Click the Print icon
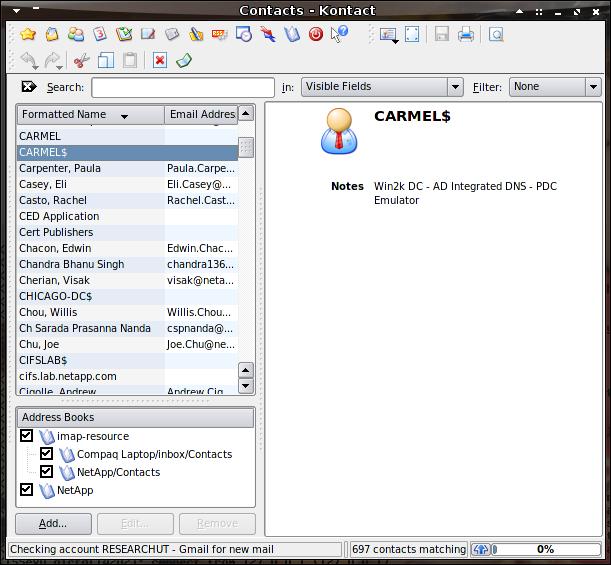This screenshot has width=611, height=565. 466,34
